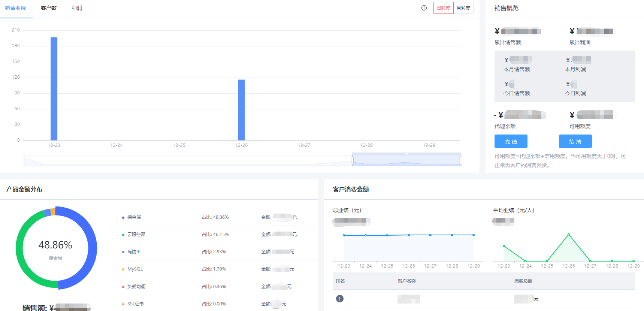Click 代理余额 label
This screenshot has width=644, height=311.
[x=505, y=126]
